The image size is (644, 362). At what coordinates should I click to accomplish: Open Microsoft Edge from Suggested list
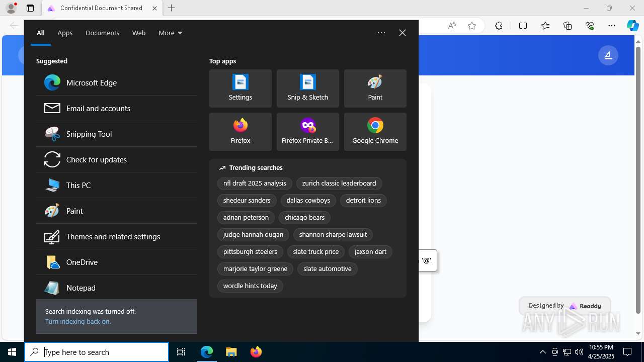point(117,82)
